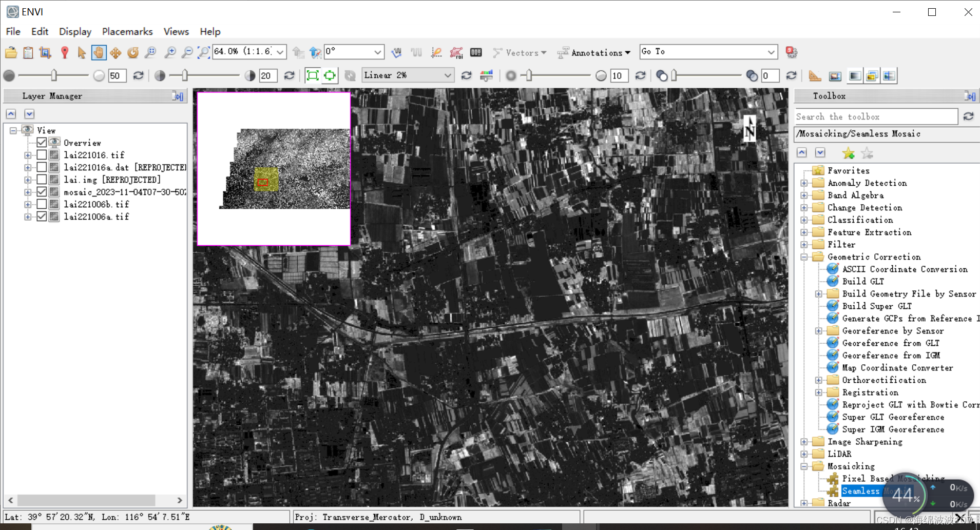Toggle the Portal view icon
The height and width of the screenshot is (530, 980).
point(835,76)
